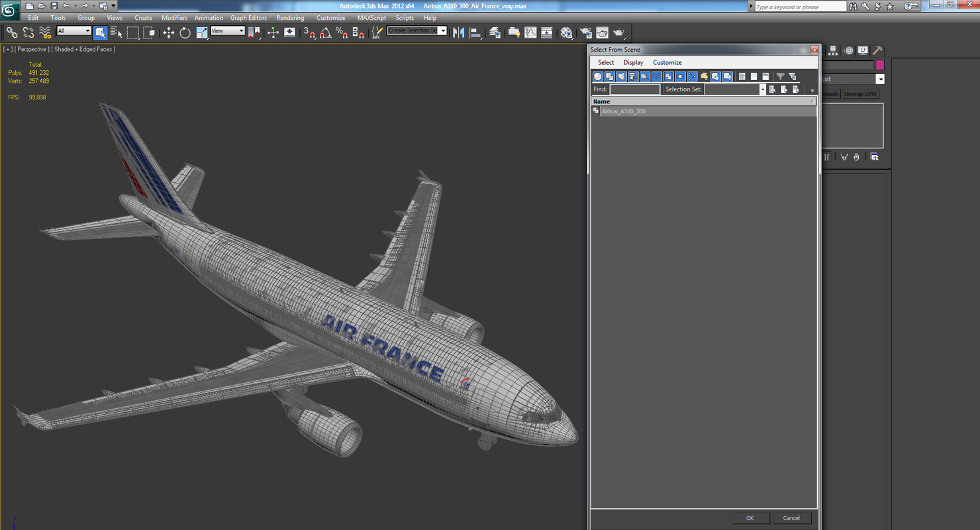Click the Cancel button
The width and height of the screenshot is (980, 530).
click(x=791, y=518)
